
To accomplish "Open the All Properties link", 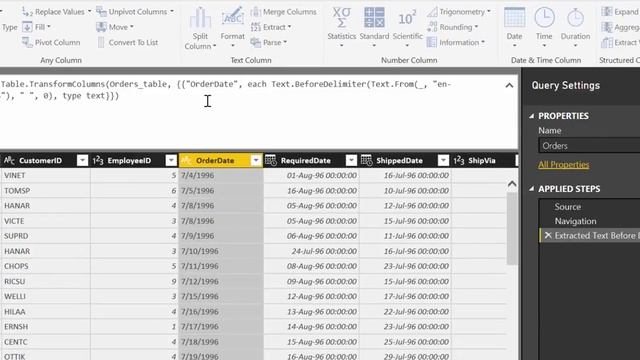I will [x=563, y=165].
